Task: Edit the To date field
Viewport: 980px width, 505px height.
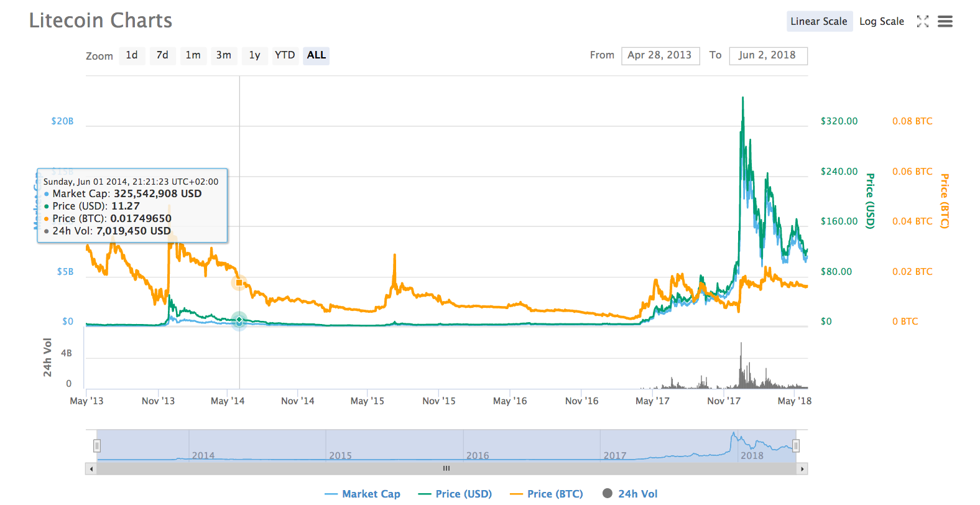Action: (x=768, y=55)
